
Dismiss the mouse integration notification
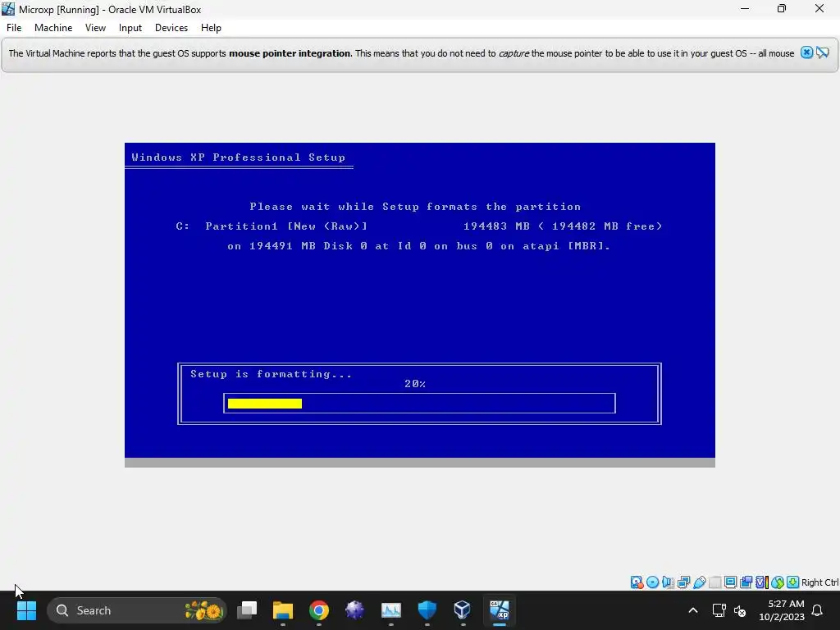807,52
